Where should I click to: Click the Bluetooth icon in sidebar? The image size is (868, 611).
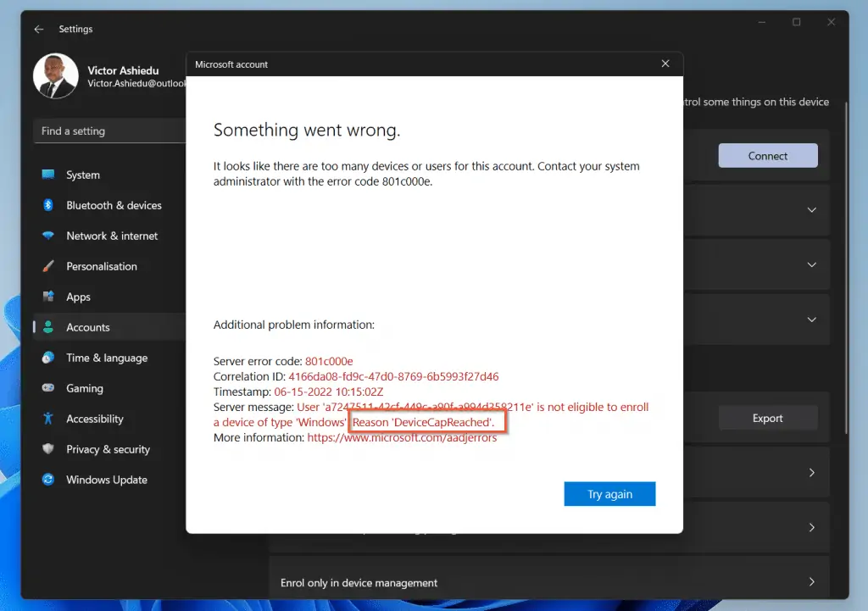pyautogui.click(x=48, y=205)
